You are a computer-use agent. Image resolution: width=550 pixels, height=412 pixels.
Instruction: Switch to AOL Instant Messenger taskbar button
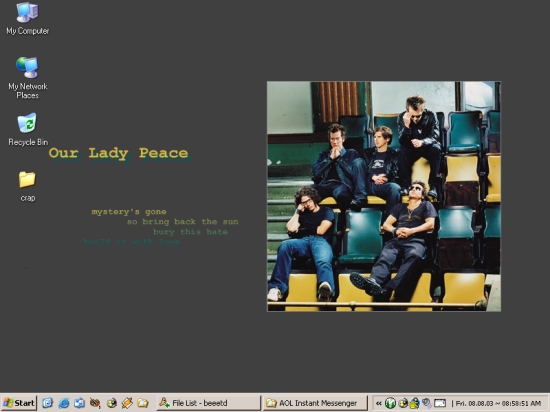pos(315,403)
